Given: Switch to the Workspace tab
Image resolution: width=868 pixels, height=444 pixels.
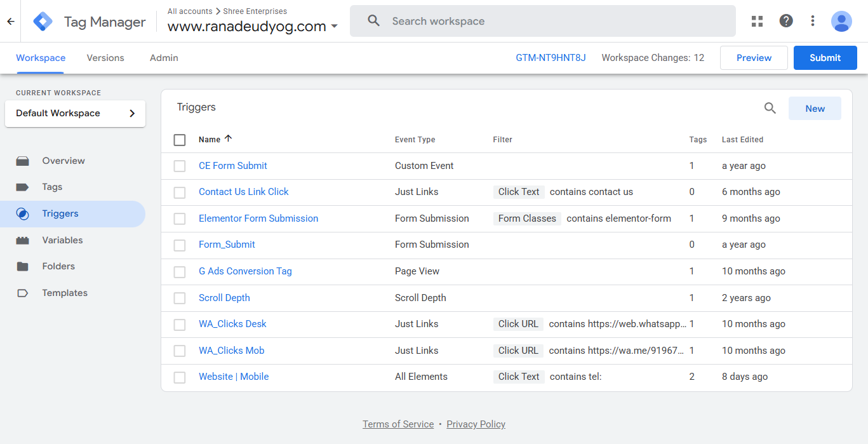Looking at the screenshot, I should [x=41, y=58].
